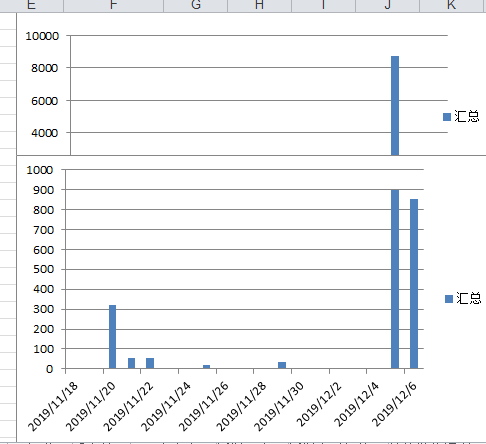Click axis label 100 in lower chart
This screenshot has width=486, height=444.
click(x=43, y=349)
